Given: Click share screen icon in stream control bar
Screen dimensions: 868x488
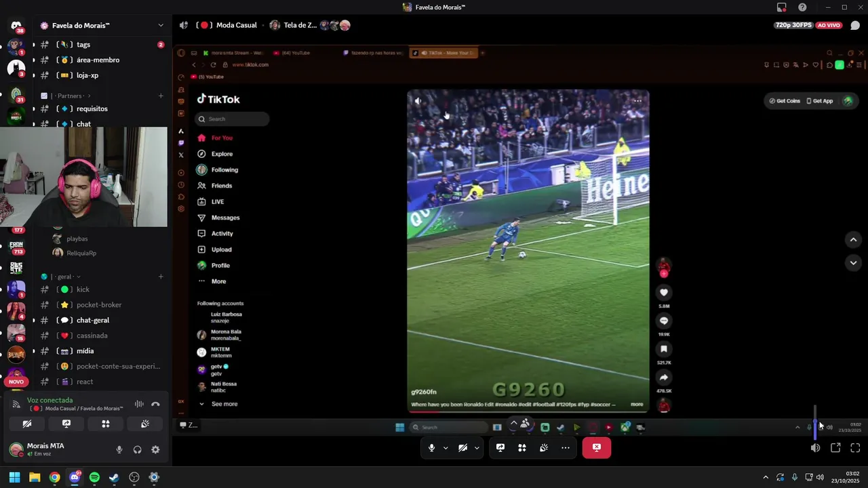Looking at the screenshot, I should tap(500, 447).
